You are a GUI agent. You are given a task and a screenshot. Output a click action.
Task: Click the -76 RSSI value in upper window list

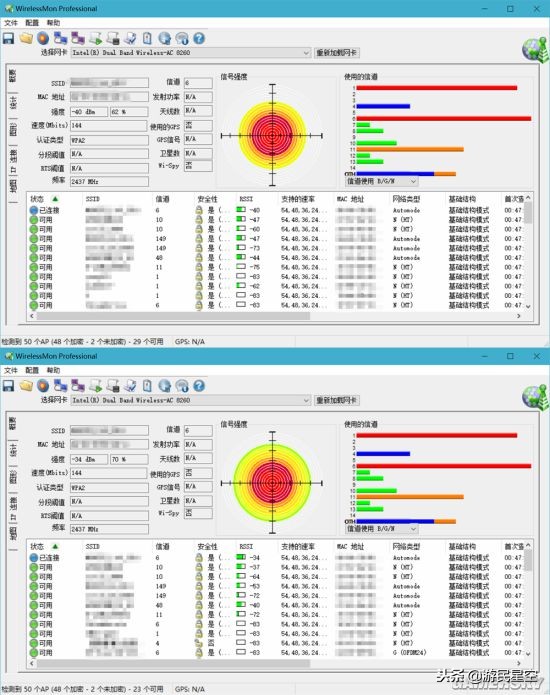click(254, 267)
